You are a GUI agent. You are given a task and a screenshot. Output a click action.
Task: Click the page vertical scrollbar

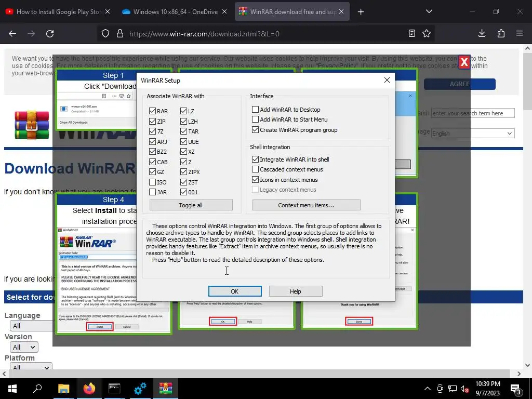(x=527, y=82)
